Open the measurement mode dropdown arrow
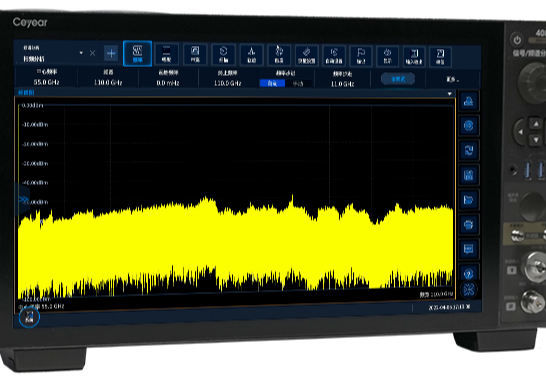 coord(81,53)
